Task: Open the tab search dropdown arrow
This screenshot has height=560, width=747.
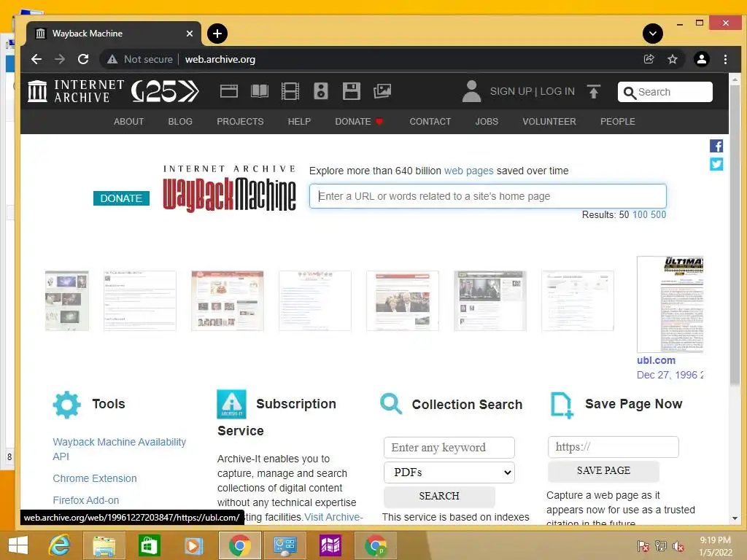Action: (653, 34)
